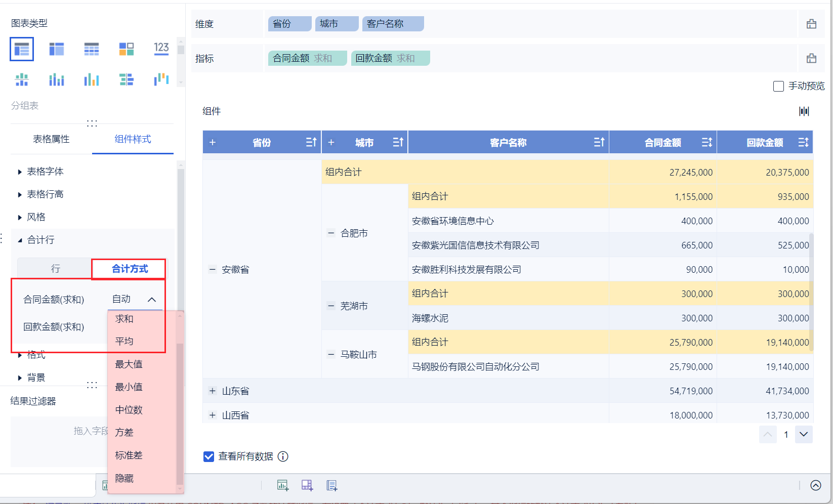833x504 pixels.
Task: Click the 客户名称 dimension field pill
Action: tap(393, 24)
